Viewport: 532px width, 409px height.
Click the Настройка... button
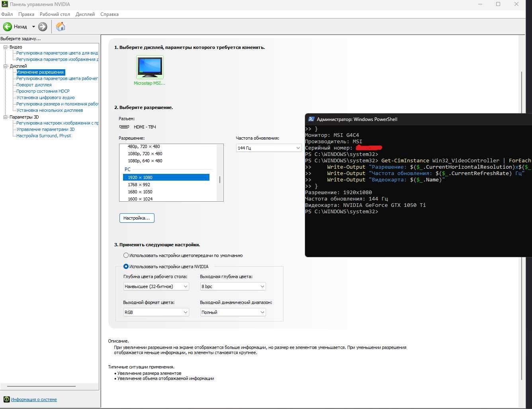[137, 218]
